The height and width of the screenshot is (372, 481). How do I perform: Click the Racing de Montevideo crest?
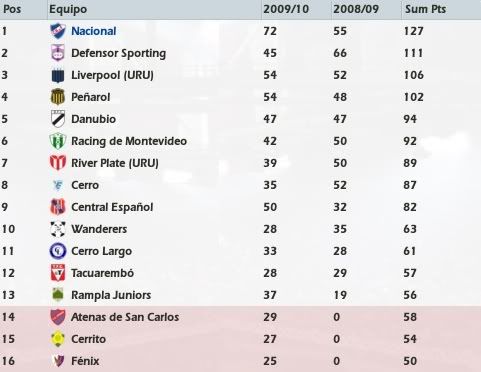click(58, 141)
